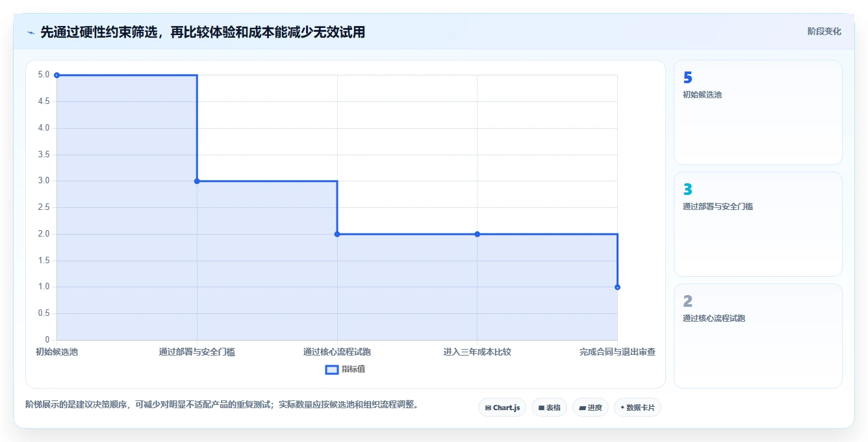Click the 阶段变化 label in header
Screen dimensions: 868x442
[x=824, y=31]
